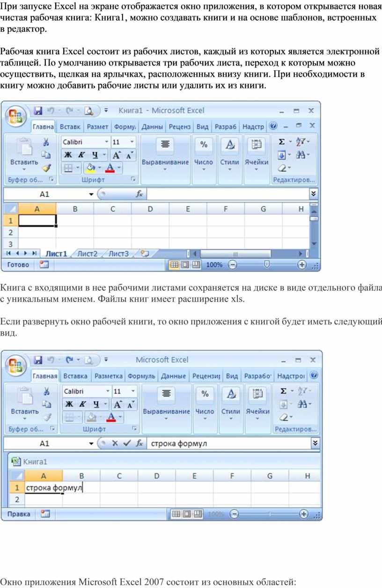Click the fill color bucket in the upper Excel window
The width and height of the screenshot is (382, 588).
pos(91,168)
